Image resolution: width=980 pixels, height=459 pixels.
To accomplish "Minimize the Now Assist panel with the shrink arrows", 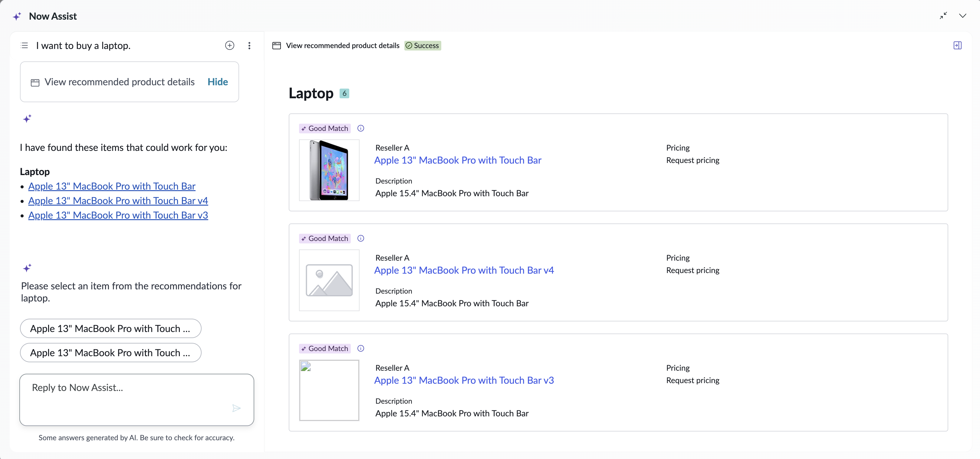I will (x=943, y=16).
